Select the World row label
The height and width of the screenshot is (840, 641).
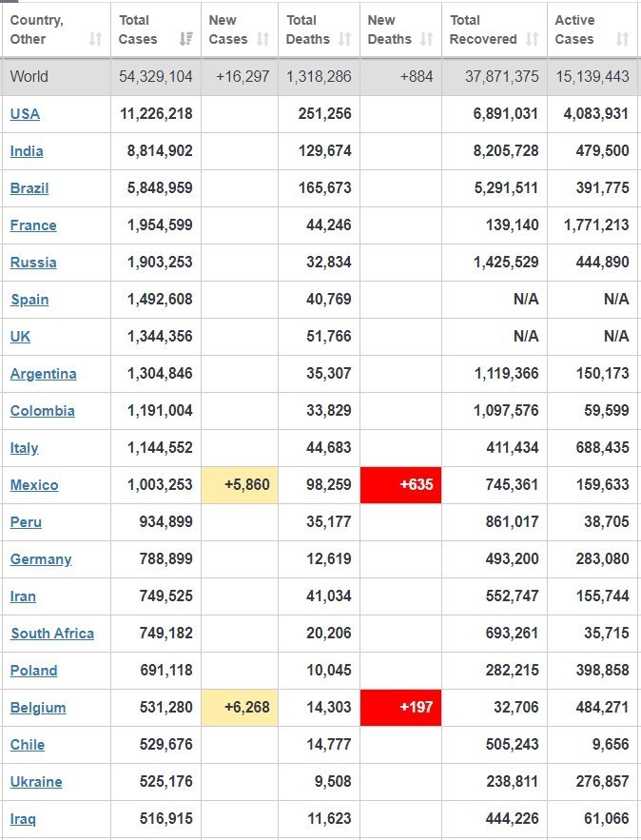pyautogui.click(x=29, y=77)
